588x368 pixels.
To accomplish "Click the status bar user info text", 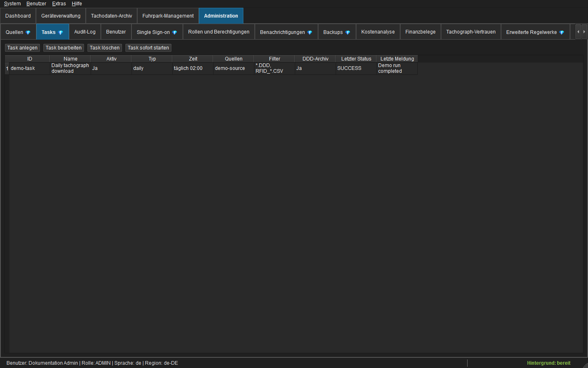I will point(92,363).
